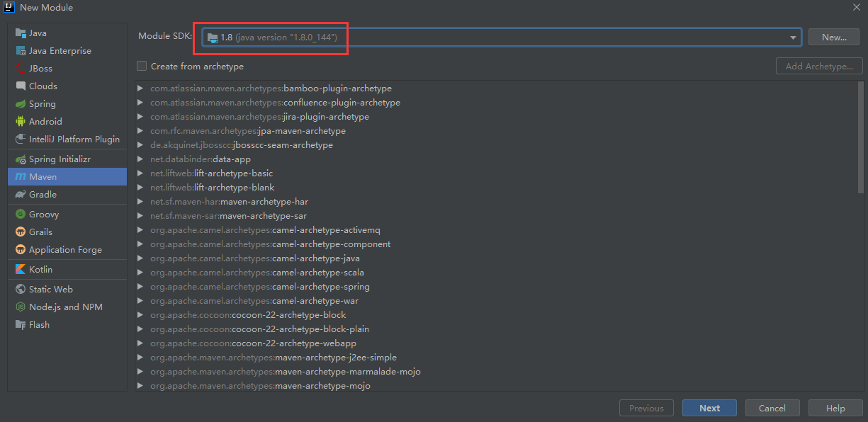Image resolution: width=868 pixels, height=422 pixels.
Task: Expand net.databinder data-app entry
Action: tap(140, 159)
